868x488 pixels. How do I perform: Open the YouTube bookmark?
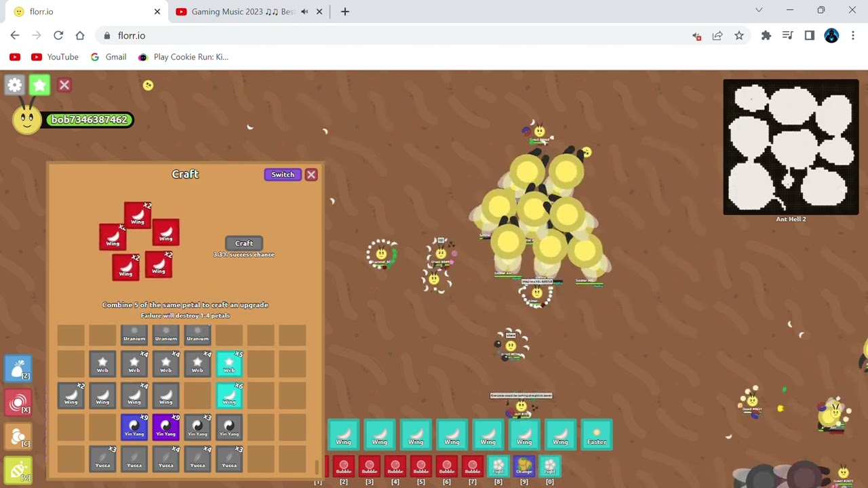[x=55, y=57]
